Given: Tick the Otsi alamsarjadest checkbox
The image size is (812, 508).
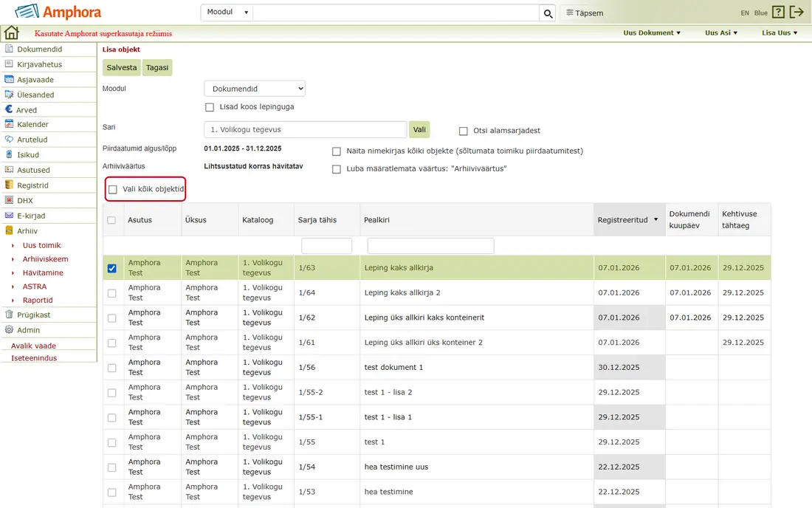Looking at the screenshot, I should (464, 131).
